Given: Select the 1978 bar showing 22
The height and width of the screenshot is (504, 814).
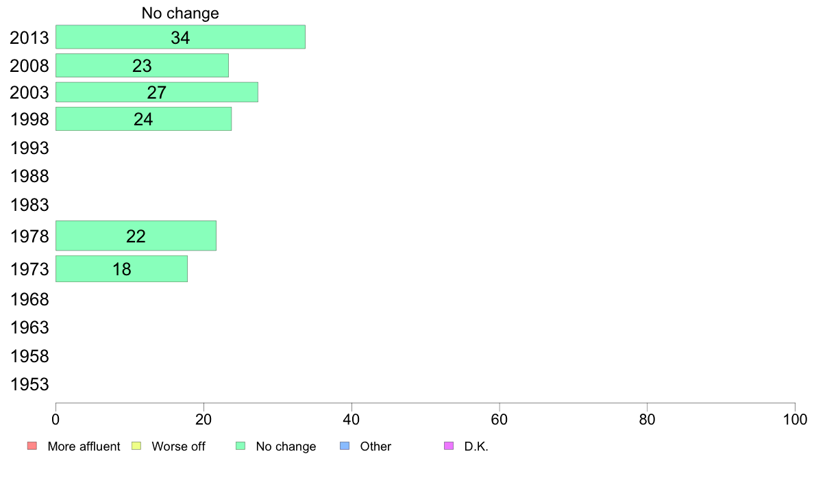Looking at the screenshot, I should tap(136, 236).
